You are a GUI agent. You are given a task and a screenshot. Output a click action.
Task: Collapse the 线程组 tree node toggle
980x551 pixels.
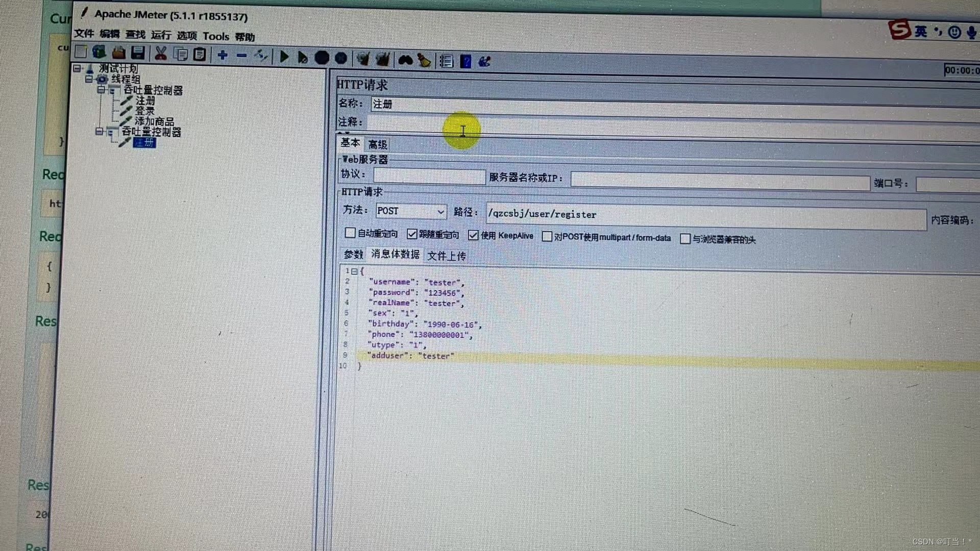(x=89, y=79)
